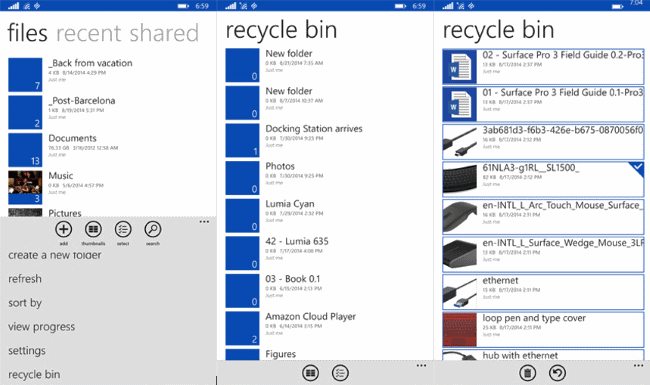Viewport: 650px width, 385px height.
Task: Tap the delete trash icon in right recycle bin
Action: click(x=528, y=373)
